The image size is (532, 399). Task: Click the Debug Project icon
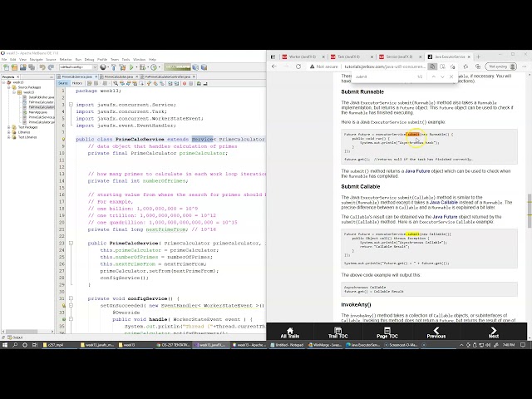pos(142,67)
